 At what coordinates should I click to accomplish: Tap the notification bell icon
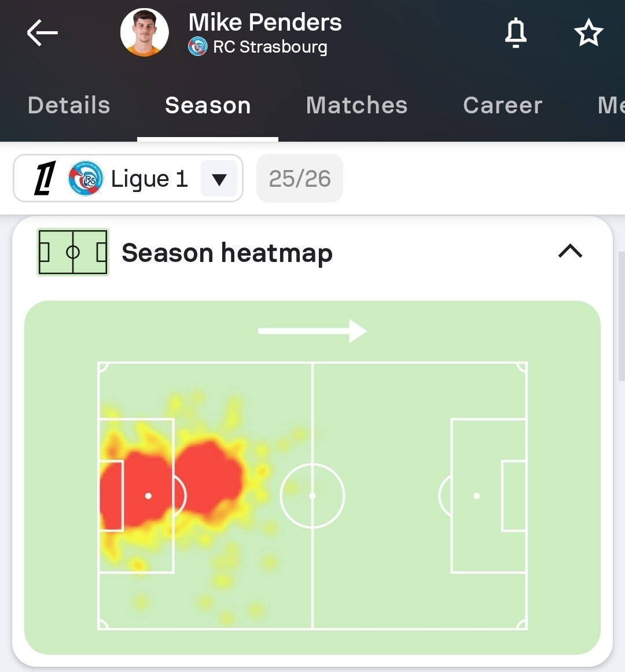tap(516, 32)
